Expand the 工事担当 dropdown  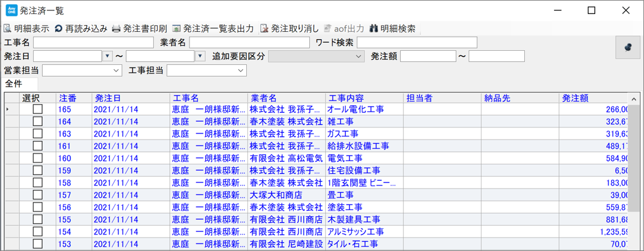click(240, 71)
